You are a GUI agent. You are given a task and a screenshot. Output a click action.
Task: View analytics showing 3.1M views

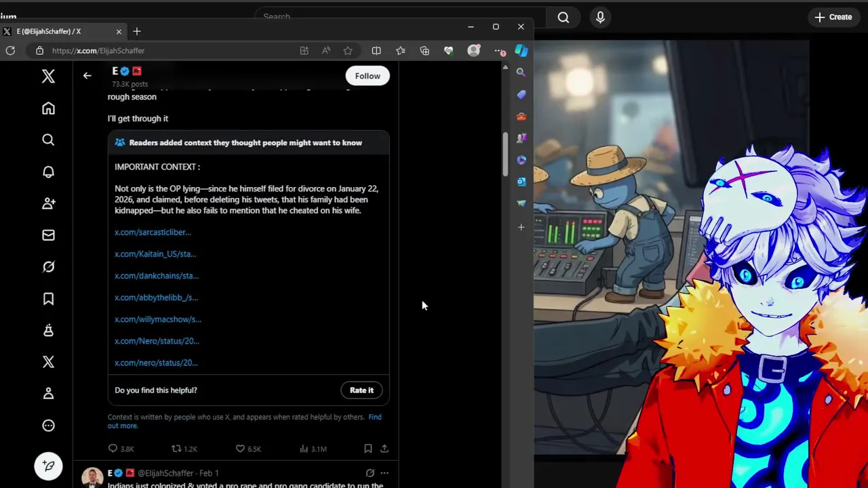(x=313, y=449)
